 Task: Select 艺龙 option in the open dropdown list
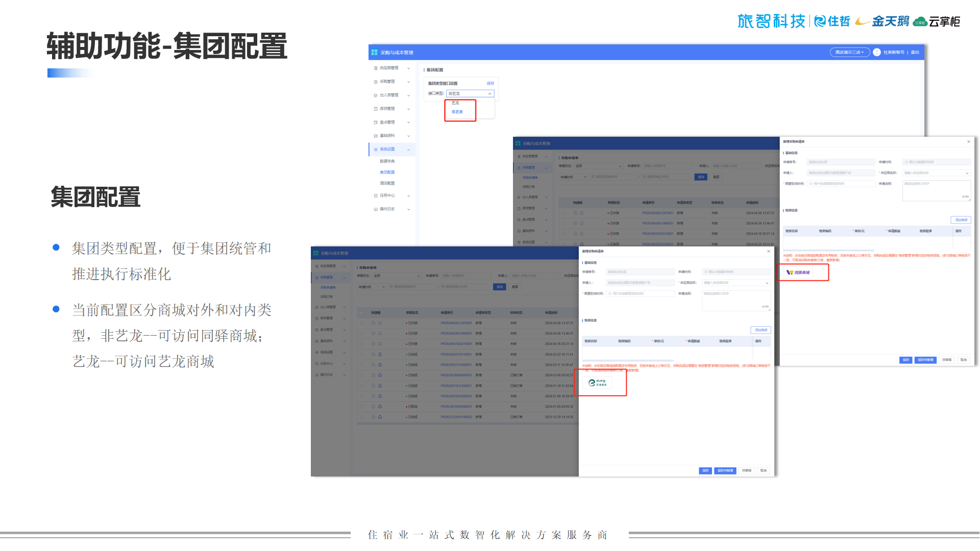[x=455, y=103]
